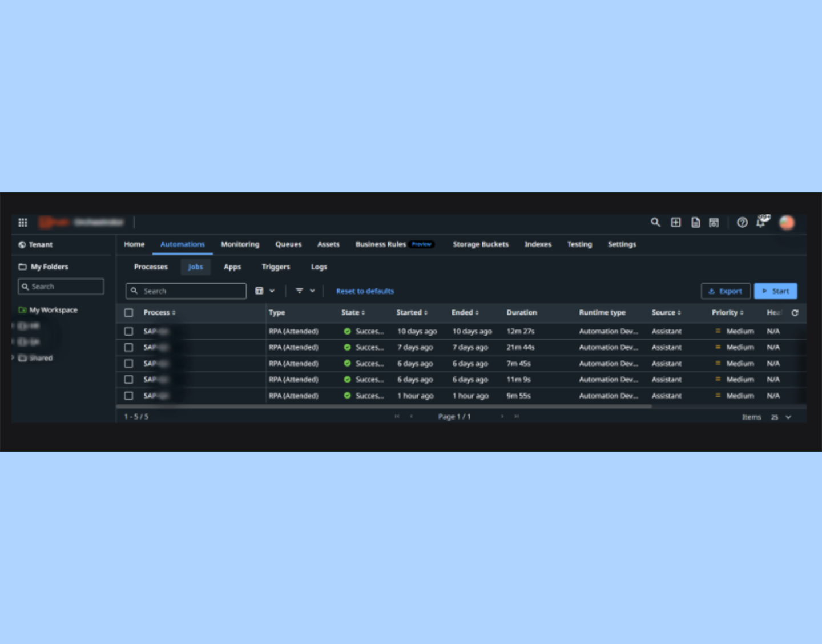Open the Triggers sub-tab

tap(276, 267)
